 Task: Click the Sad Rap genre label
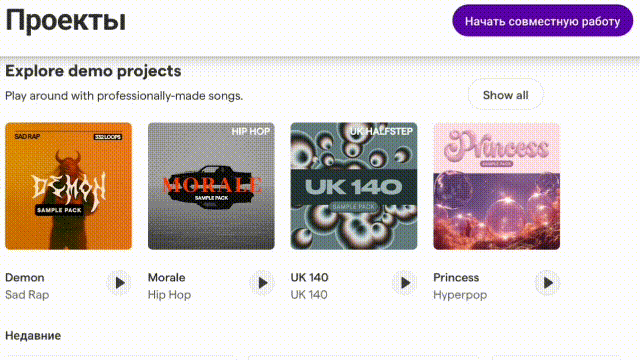(27, 295)
